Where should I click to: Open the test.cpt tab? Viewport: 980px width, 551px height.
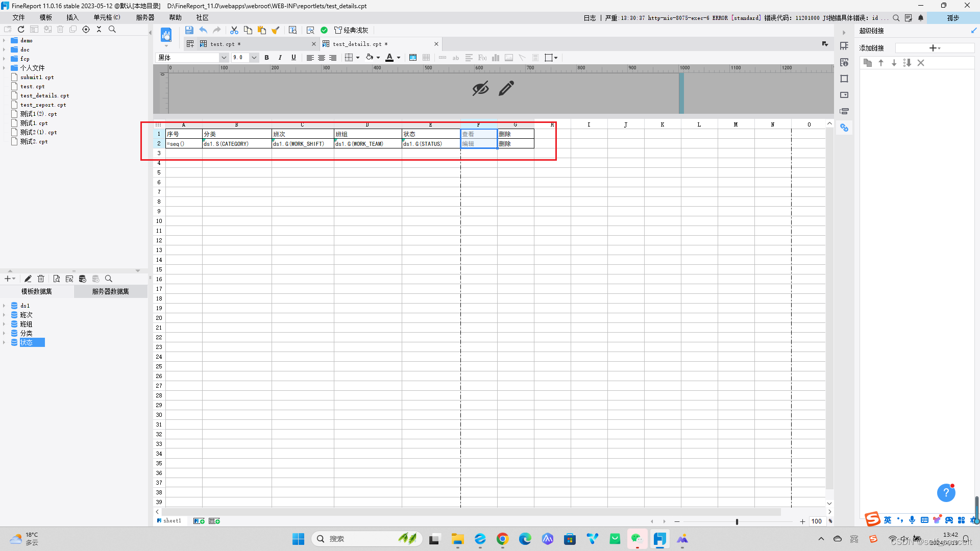coord(249,44)
